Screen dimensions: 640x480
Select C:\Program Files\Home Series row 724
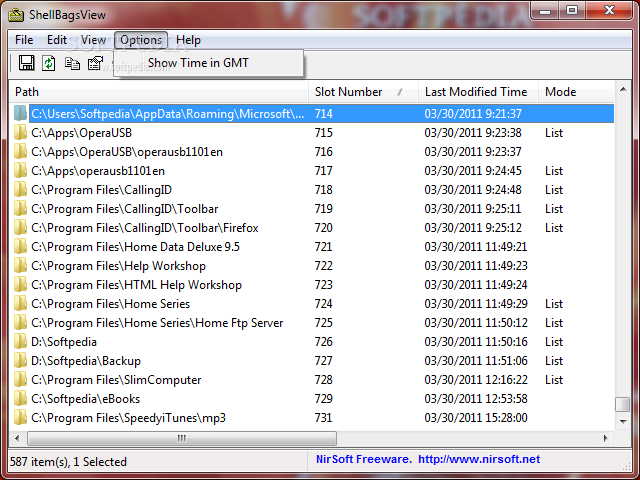312,304
